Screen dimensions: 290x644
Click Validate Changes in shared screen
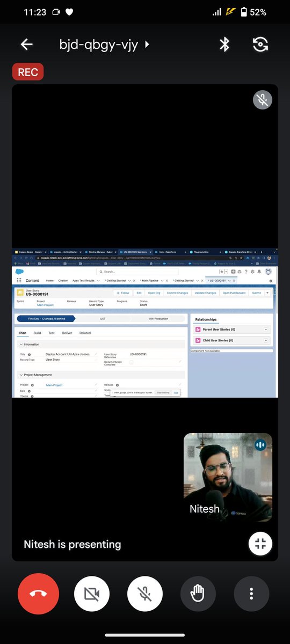[205, 293]
